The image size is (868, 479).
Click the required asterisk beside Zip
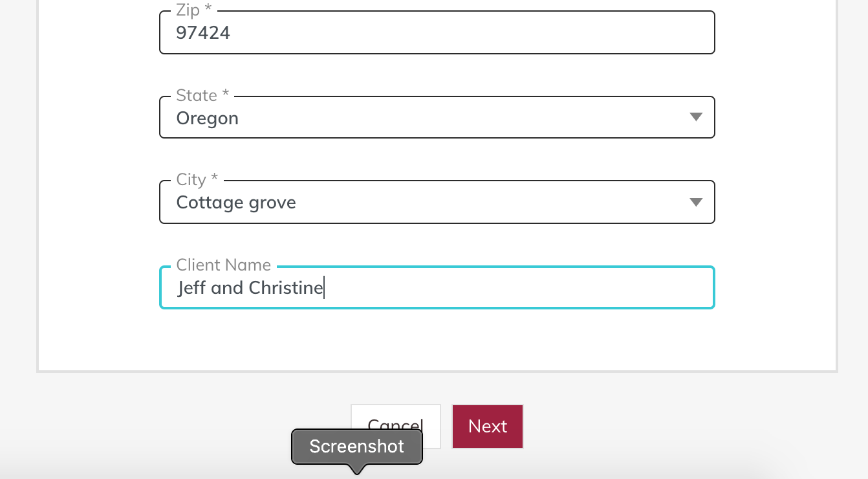coord(208,10)
